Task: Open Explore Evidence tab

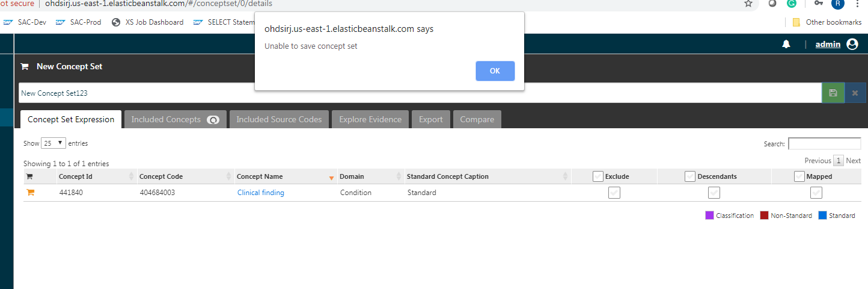Action: [x=370, y=119]
